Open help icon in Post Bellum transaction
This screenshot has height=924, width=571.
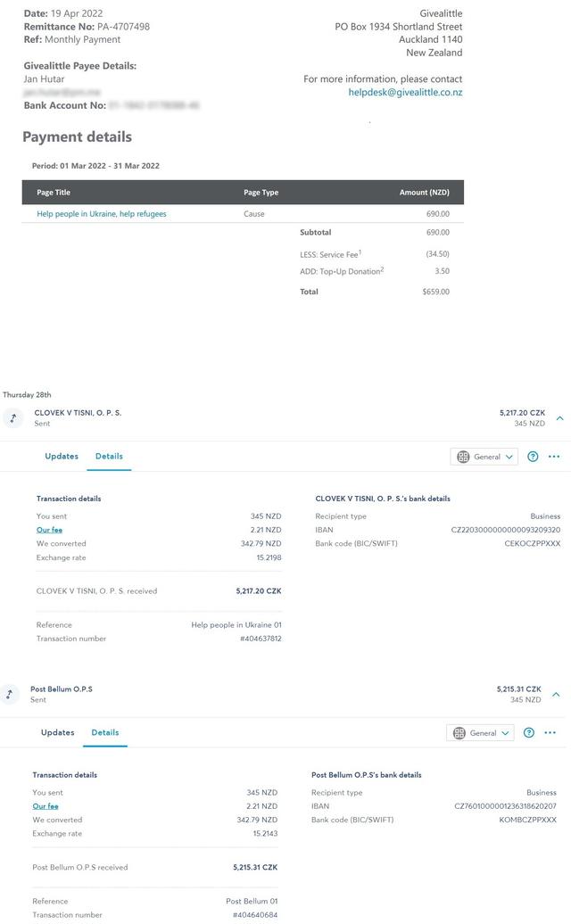529,733
